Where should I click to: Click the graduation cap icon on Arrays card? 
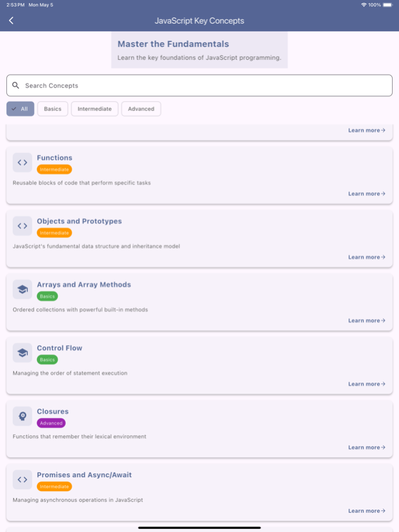point(22,289)
